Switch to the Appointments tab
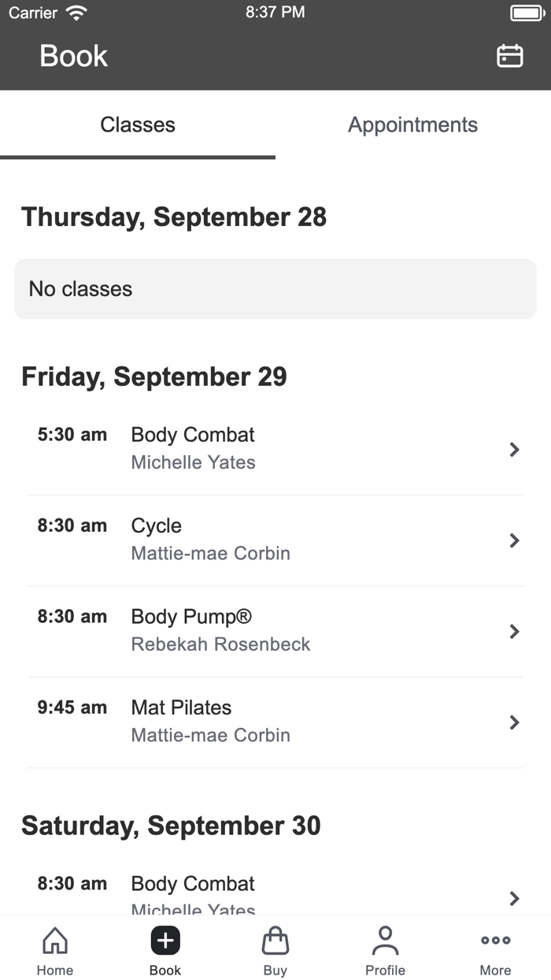This screenshot has height=980, width=551. (x=412, y=124)
